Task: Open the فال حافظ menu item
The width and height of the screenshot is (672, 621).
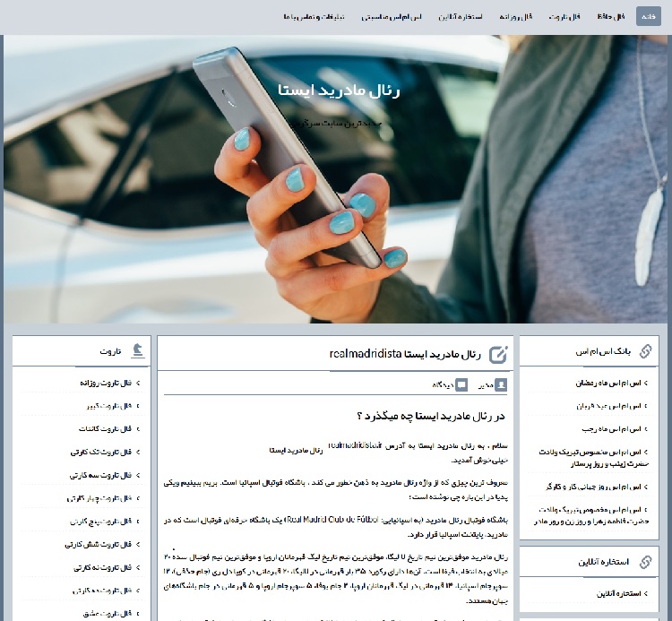Action: coord(611,16)
